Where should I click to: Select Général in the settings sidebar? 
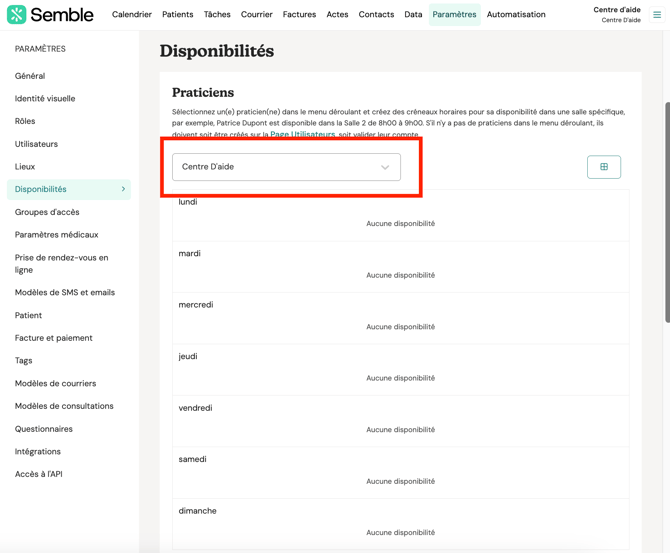point(30,76)
